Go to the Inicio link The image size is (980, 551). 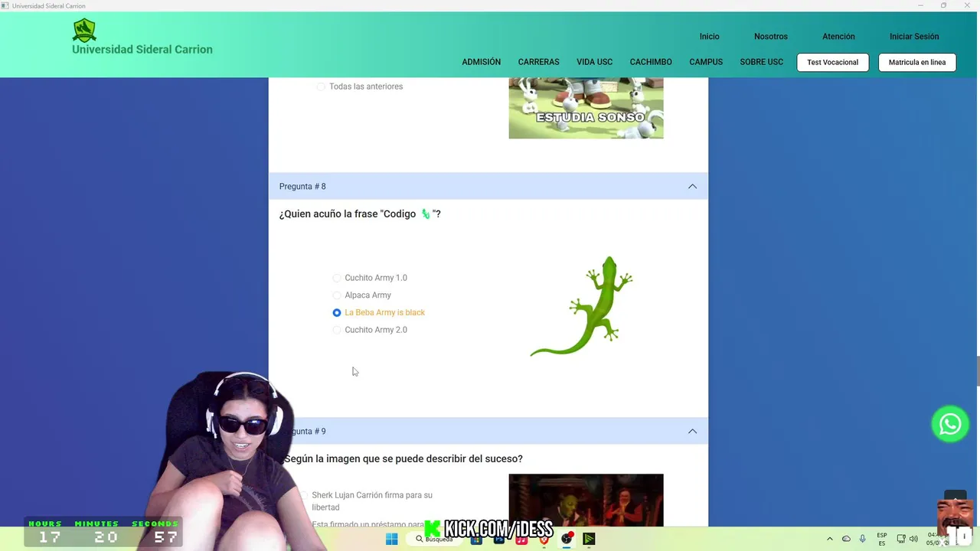710,36
